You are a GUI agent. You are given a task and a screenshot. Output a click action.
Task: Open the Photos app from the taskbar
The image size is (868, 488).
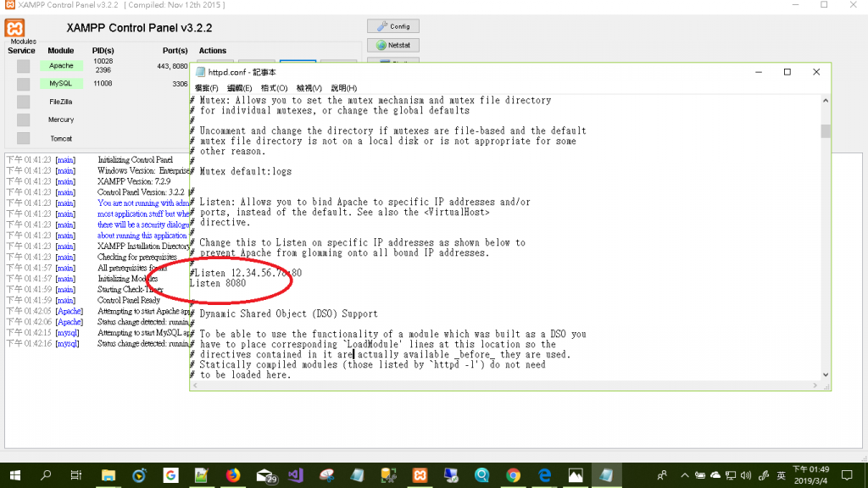[x=576, y=475]
